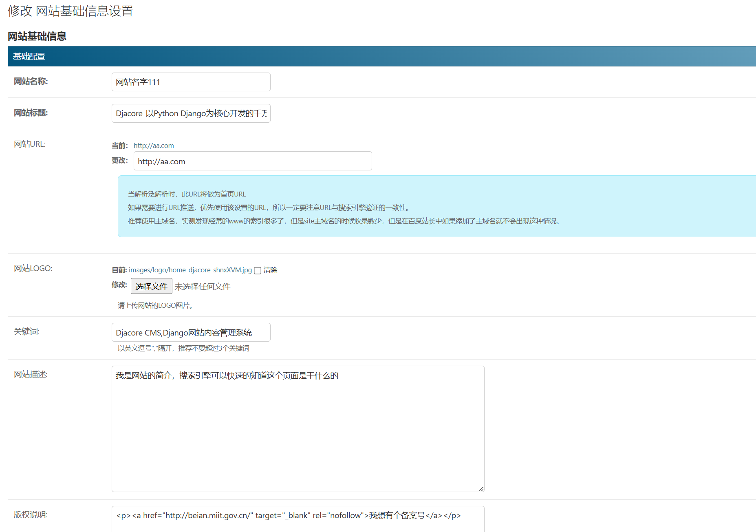
Task: Click the 关键词 input field
Action: tap(191, 332)
